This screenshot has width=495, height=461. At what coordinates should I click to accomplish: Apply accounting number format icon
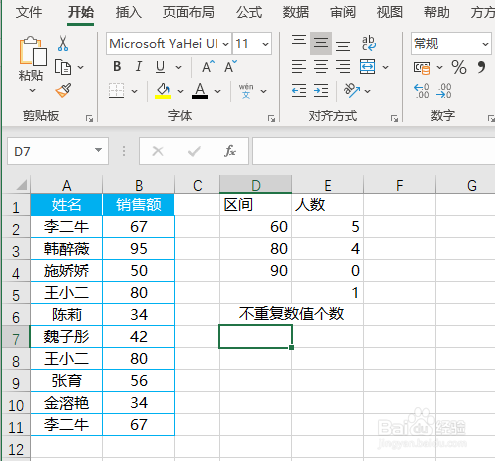tap(422, 67)
